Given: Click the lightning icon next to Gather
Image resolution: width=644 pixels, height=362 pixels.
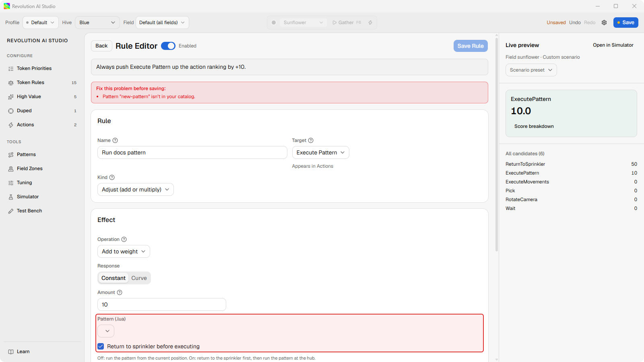Looking at the screenshot, I should 370,23.
